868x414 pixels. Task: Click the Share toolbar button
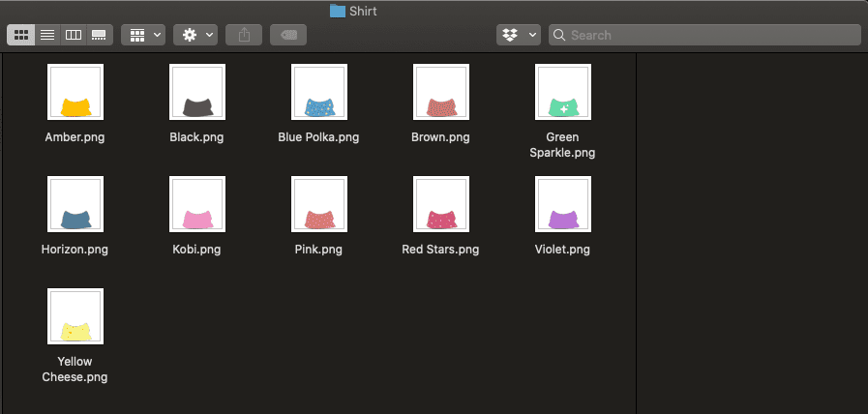pos(244,35)
